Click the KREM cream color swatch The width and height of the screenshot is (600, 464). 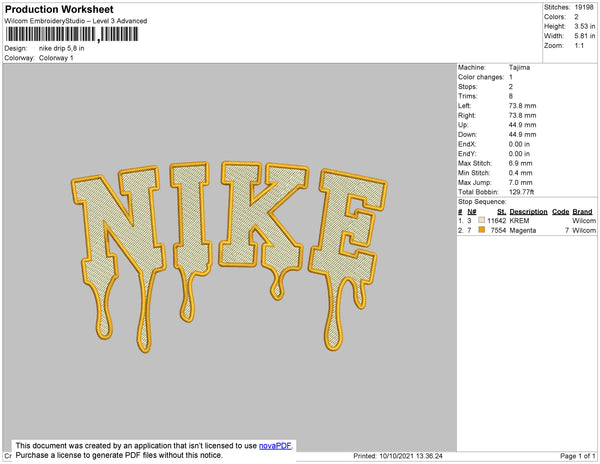pyautogui.click(x=481, y=220)
